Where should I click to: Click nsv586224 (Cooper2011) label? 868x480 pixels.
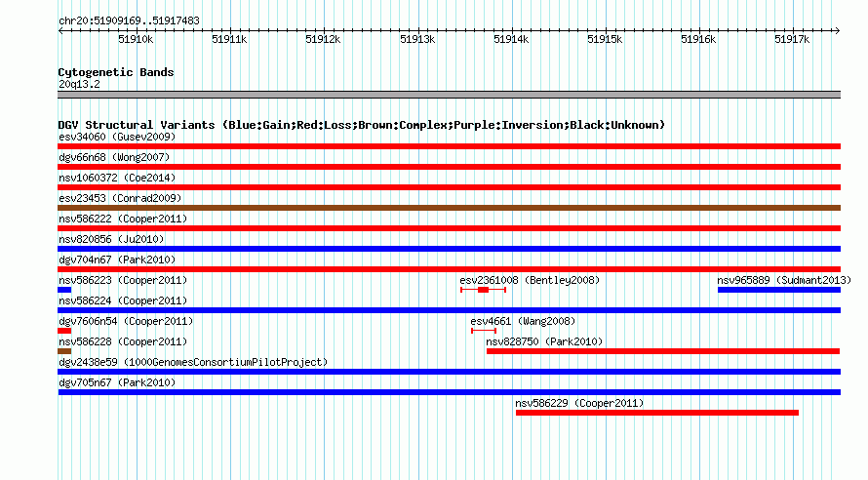pos(123,300)
